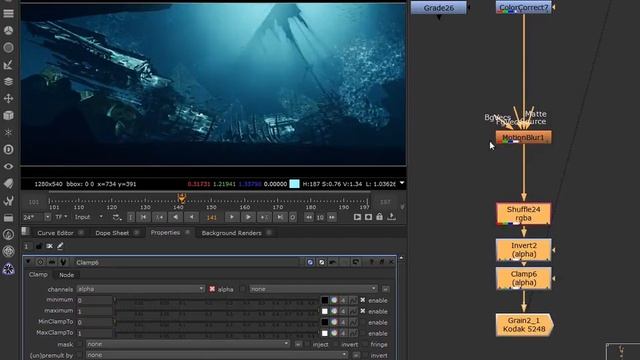
Task: Go to the next keyframe
Action: click(x=264, y=217)
